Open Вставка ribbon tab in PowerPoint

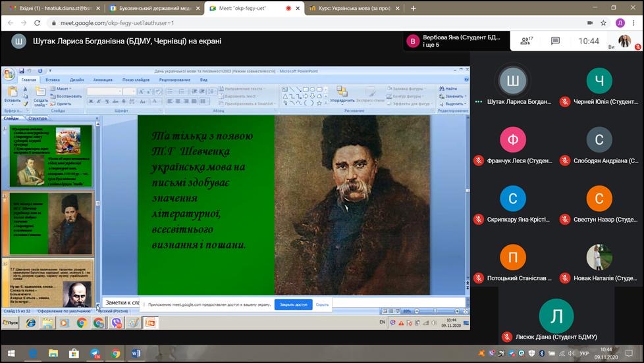click(x=53, y=80)
